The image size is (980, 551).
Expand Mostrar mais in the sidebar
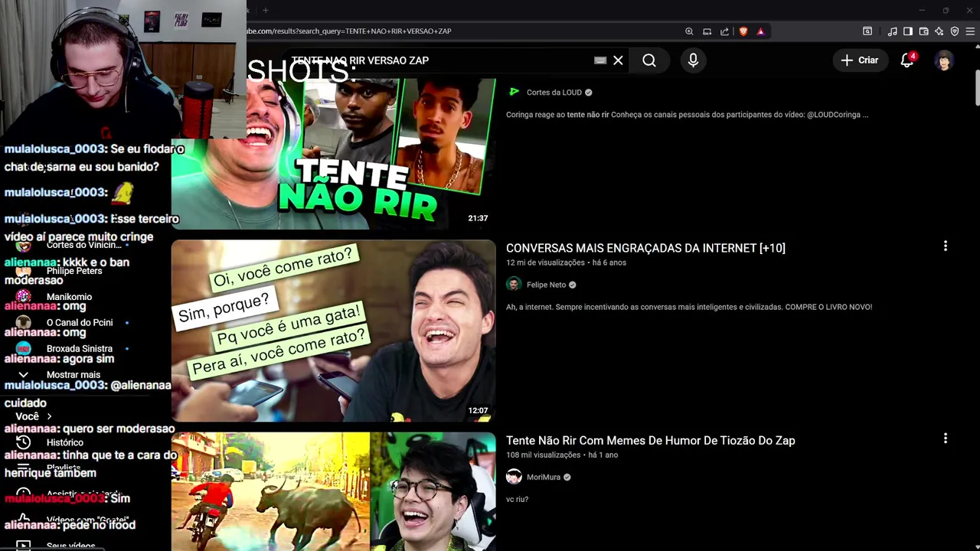73,375
